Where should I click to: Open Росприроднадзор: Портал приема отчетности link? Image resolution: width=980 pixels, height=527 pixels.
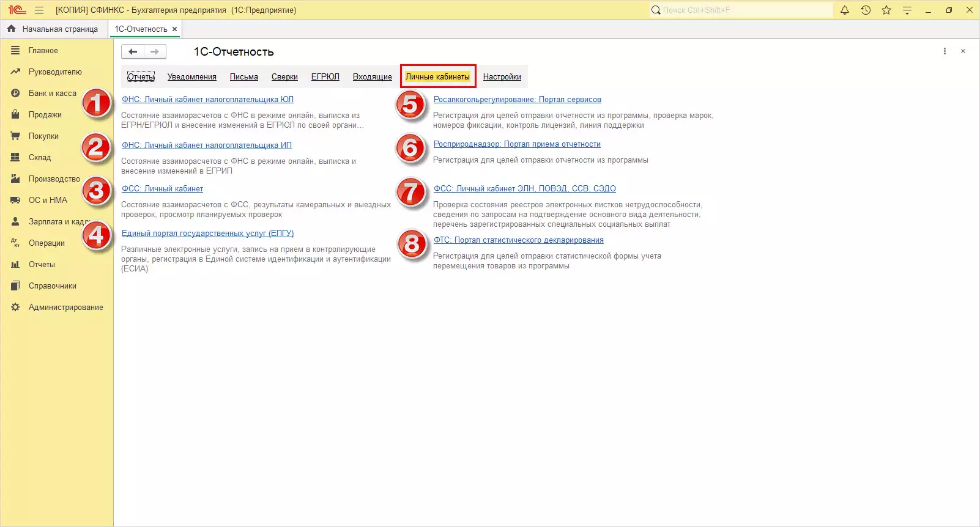pyautogui.click(x=517, y=144)
